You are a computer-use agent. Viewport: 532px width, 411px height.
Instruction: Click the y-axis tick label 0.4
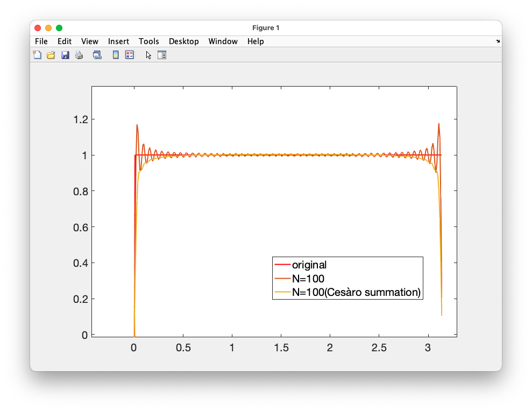(81, 263)
